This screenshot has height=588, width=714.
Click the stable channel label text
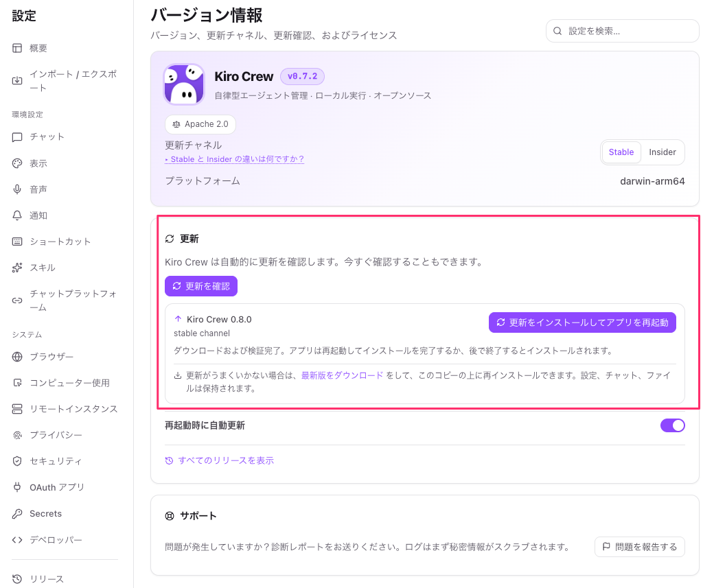202,333
